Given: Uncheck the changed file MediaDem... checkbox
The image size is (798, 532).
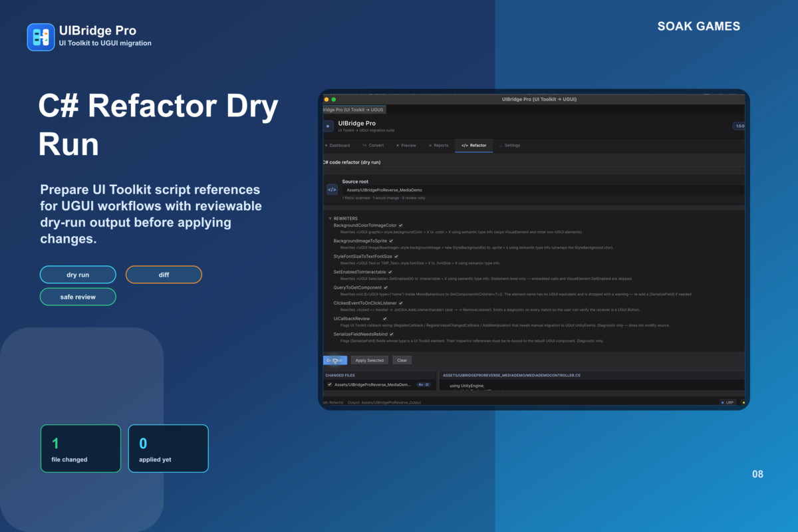Looking at the screenshot, I should tap(329, 384).
